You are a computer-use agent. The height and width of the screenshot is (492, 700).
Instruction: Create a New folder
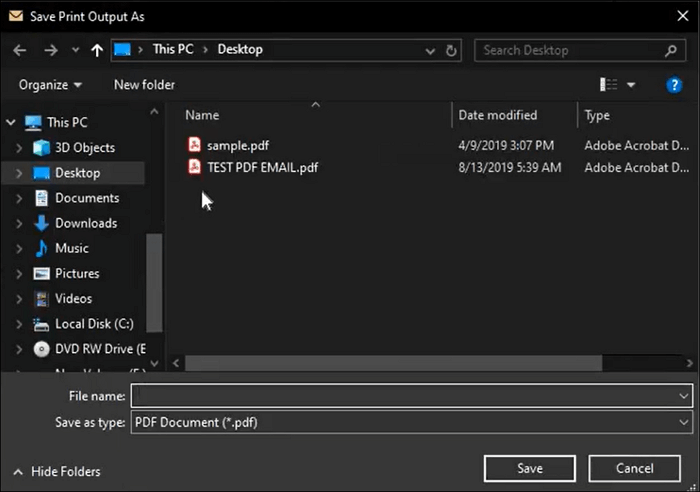point(144,85)
